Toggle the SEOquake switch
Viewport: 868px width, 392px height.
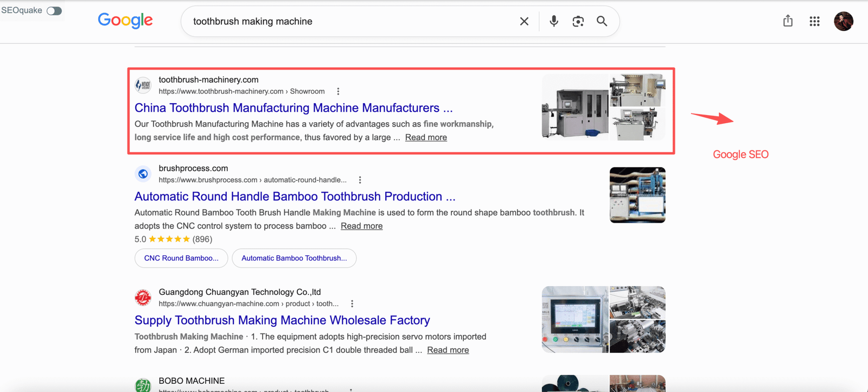point(54,11)
